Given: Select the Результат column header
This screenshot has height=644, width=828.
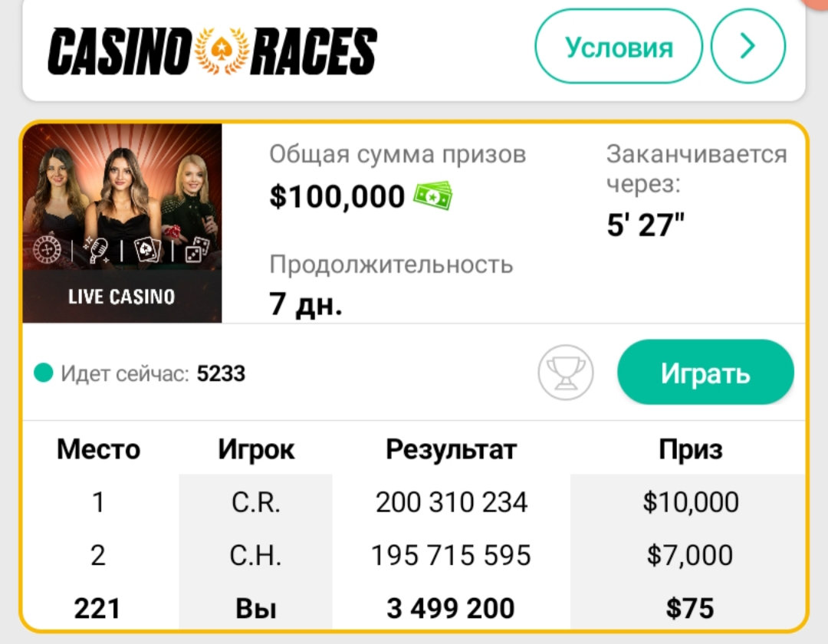Looking at the screenshot, I should pyautogui.click(x=452, y=450).
